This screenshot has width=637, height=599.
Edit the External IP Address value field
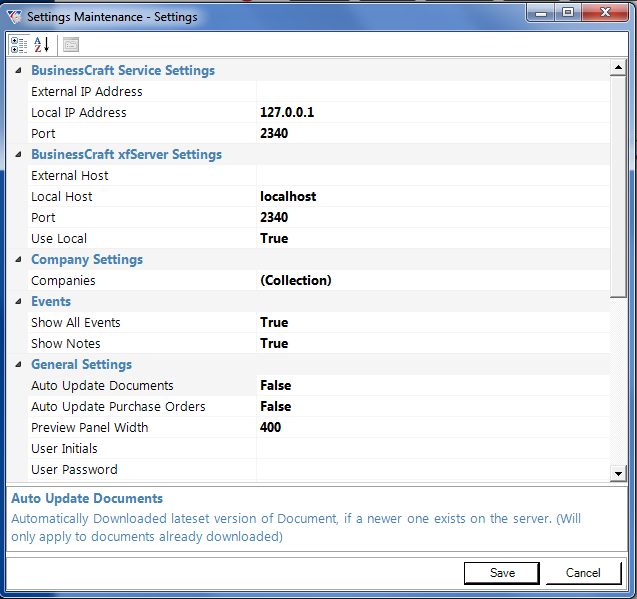[x=433, y=91]
